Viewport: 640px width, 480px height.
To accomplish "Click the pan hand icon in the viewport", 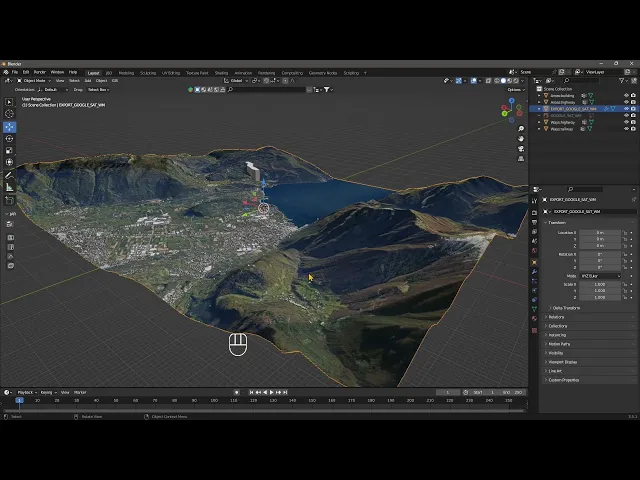I will pos(521,139).
